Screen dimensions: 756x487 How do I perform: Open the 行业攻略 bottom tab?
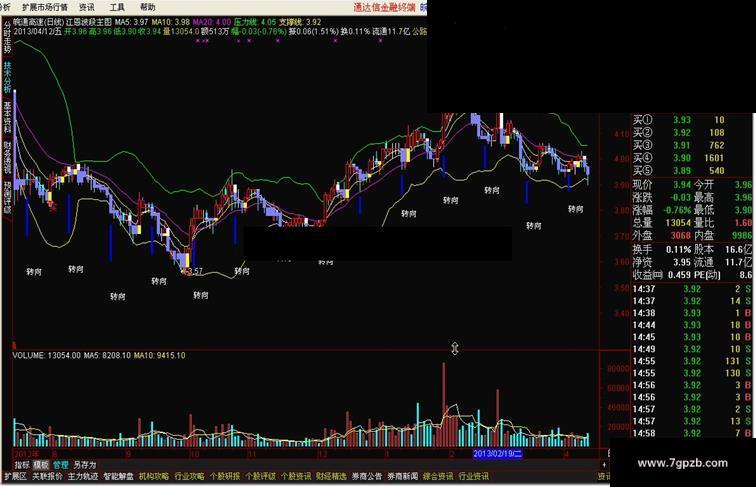click(x=189, y=476)
